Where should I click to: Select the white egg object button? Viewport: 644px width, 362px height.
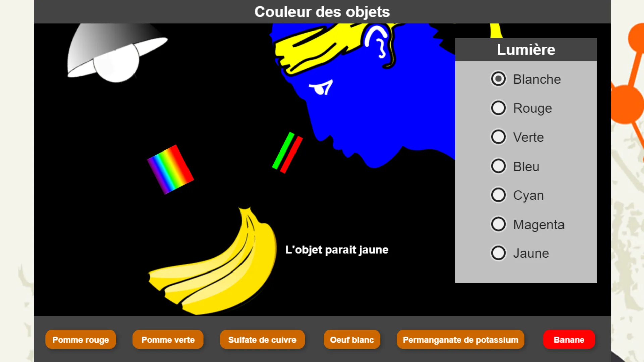point(352,340)
